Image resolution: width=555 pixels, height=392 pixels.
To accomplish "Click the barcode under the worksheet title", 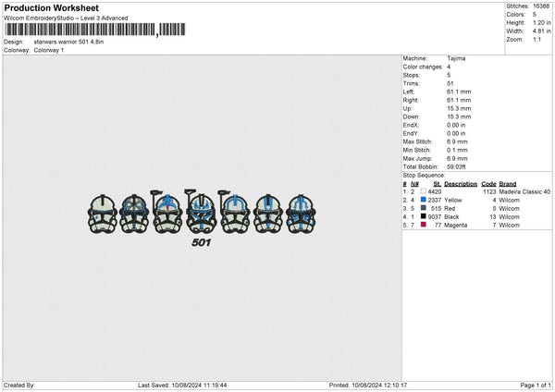I will [x=95, y=30].
